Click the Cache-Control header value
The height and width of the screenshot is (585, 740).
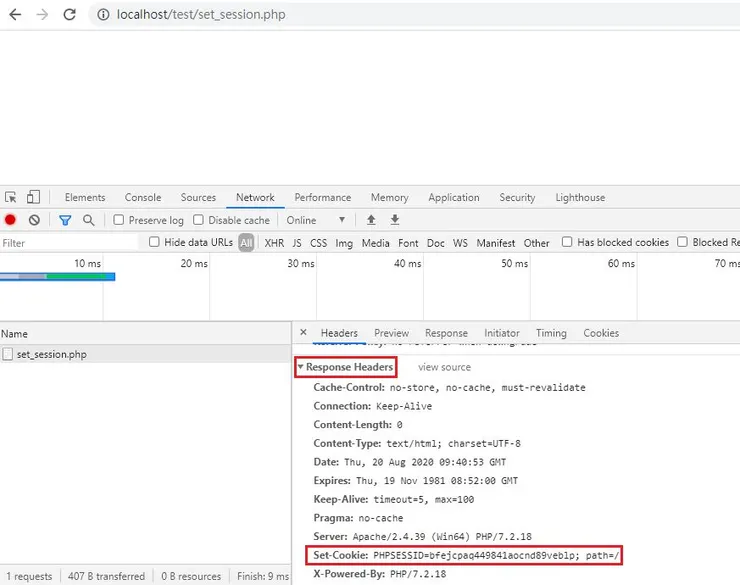(488, 388)
